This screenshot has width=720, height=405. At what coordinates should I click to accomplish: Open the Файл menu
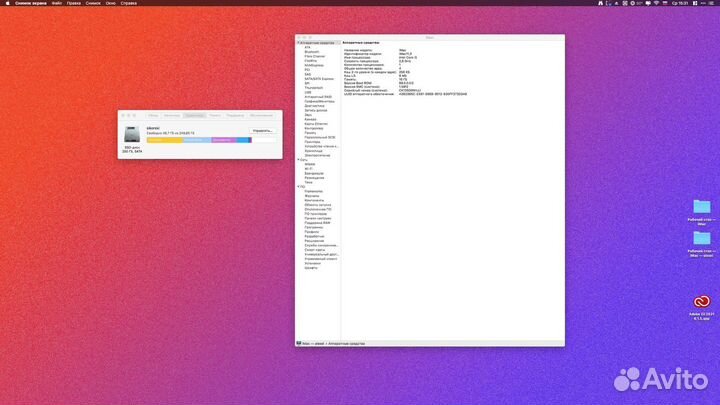tap(56, 3)
